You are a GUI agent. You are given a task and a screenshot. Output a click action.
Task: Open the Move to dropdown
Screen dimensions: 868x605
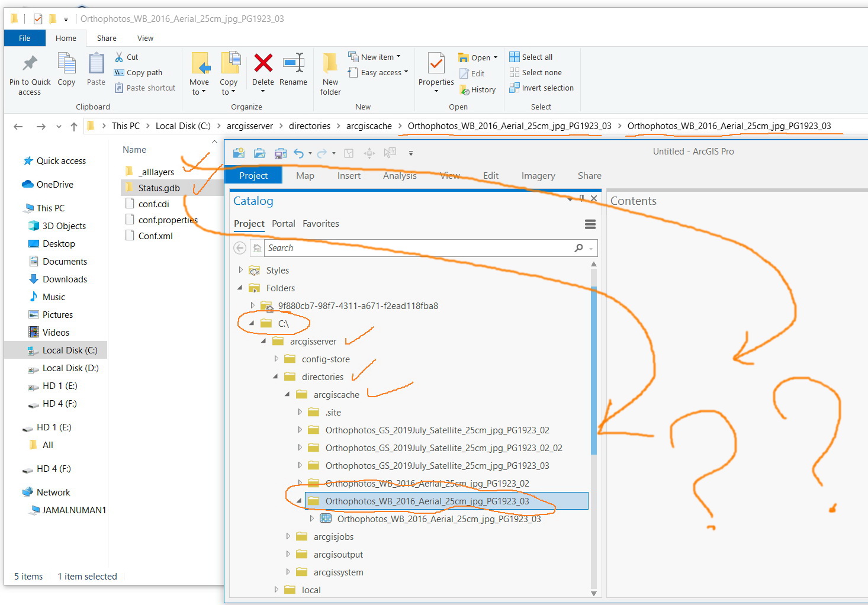[x=200, y=73]
